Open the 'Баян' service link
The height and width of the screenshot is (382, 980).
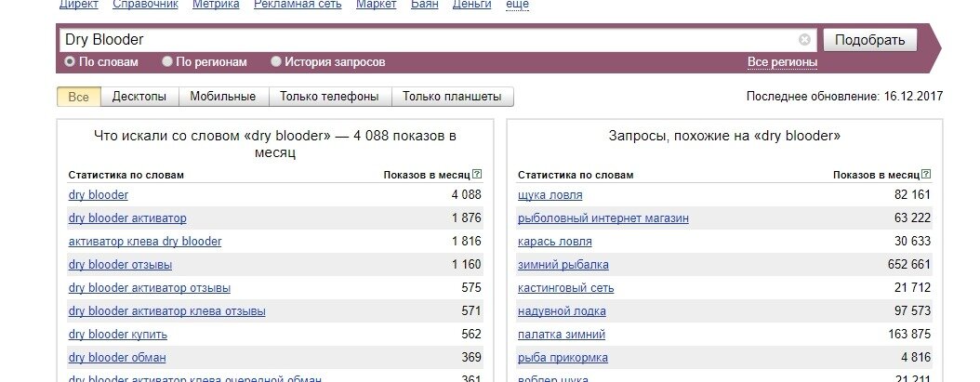point(424,5)
